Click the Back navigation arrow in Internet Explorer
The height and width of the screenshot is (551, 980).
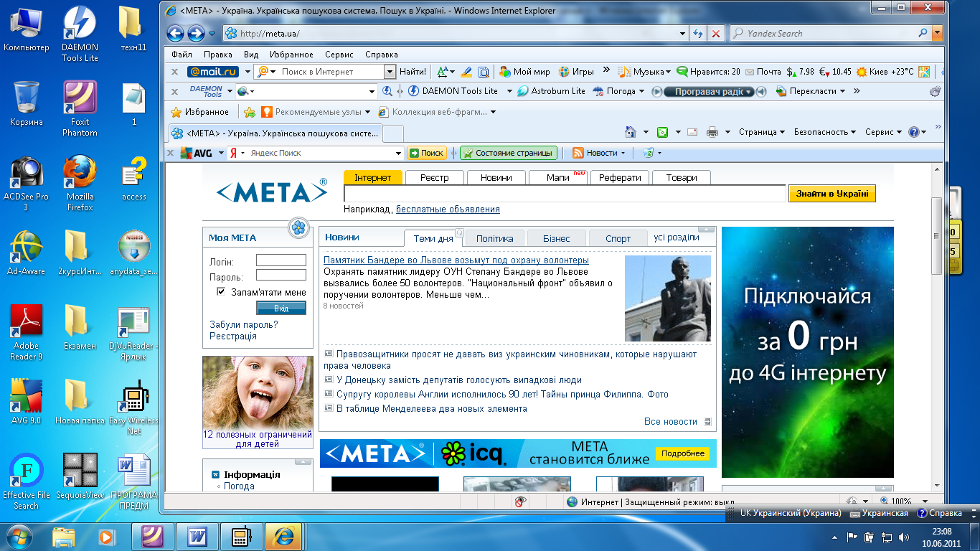[x=175, y=33]
